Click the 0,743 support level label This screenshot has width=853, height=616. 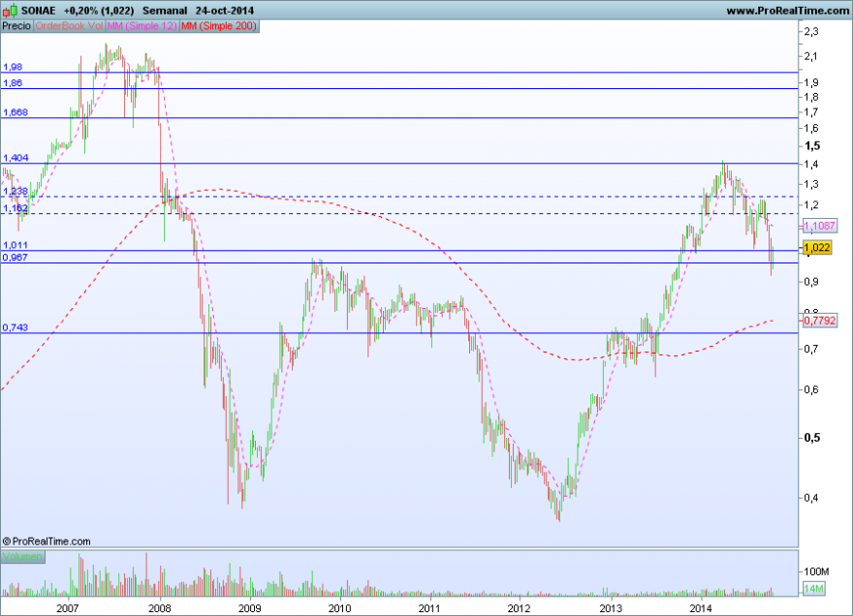tap(16, 327)
